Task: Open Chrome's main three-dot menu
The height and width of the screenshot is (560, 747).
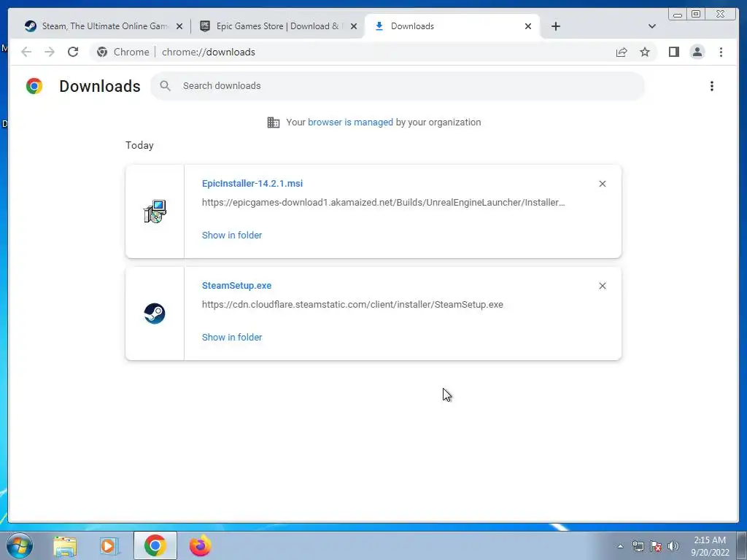Action: tap(721, 52)
